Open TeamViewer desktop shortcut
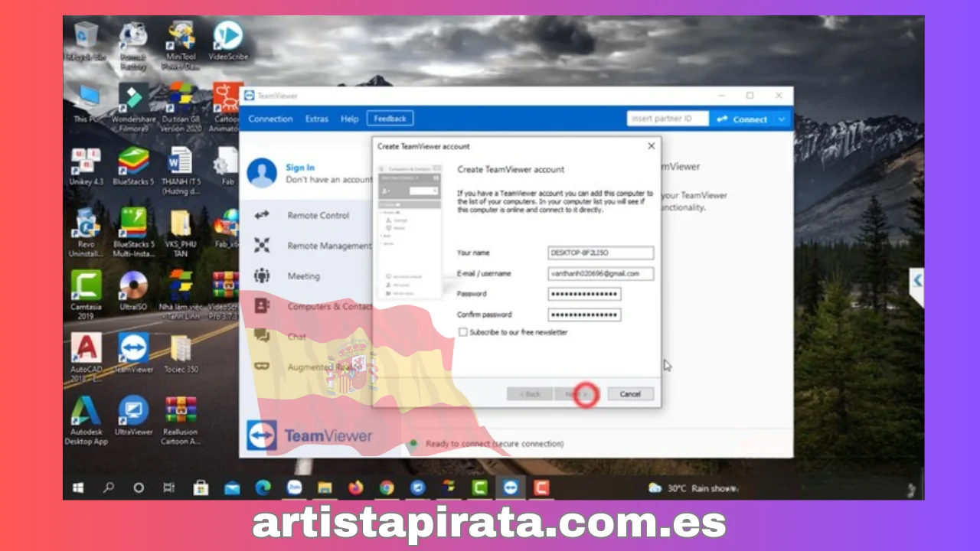Image resolution: width=980 pixels, height=551 pixels. (x=133, y=354)
